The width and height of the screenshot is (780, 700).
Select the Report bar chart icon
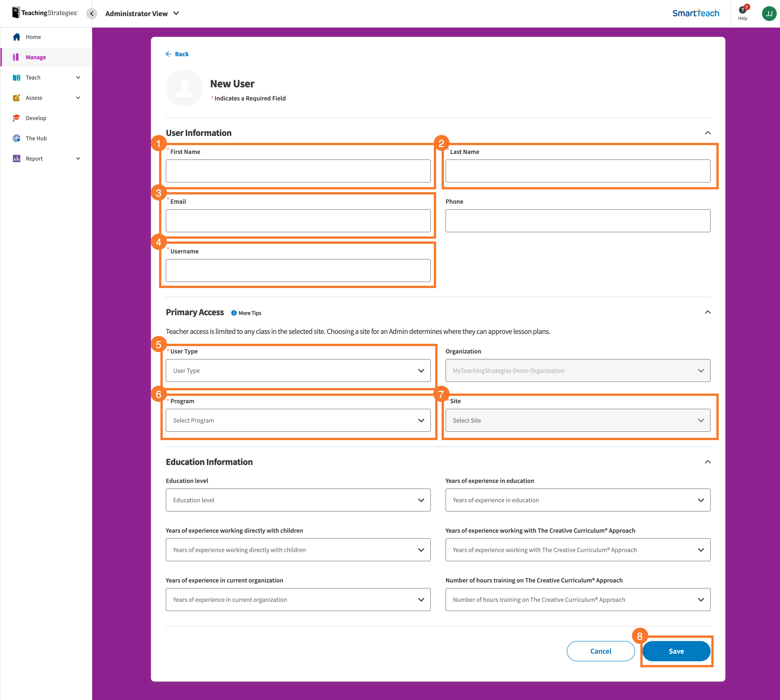click(16, 159)
